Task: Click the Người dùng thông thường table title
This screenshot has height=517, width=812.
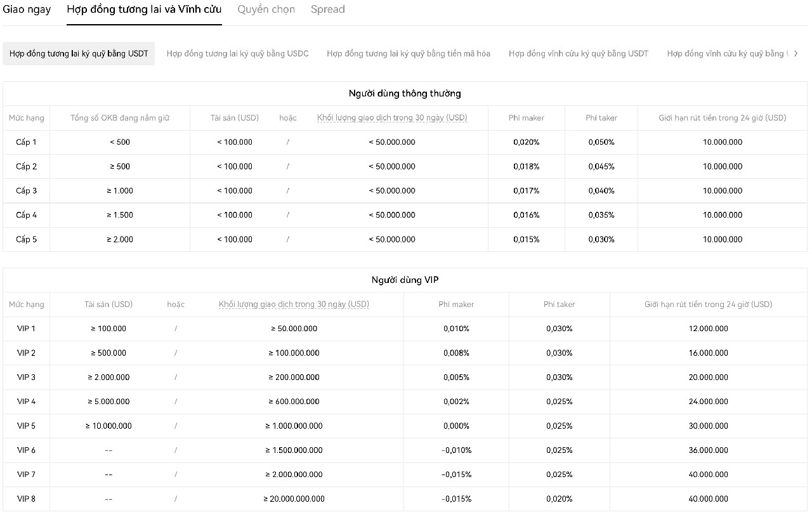Action: [405, 93]
